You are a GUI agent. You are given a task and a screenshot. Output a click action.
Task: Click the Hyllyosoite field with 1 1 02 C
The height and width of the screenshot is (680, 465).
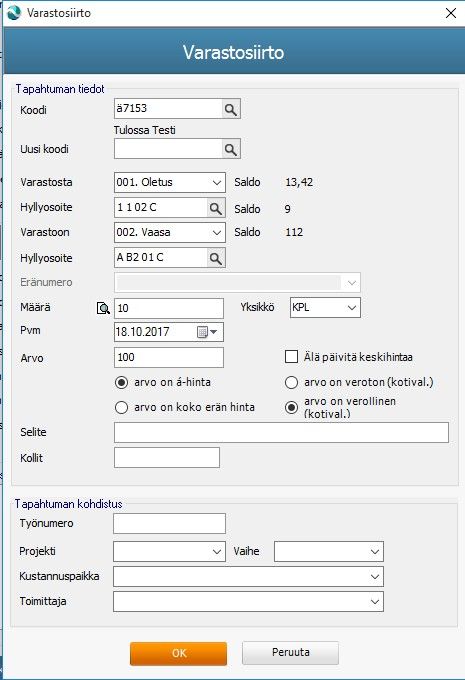pos(161,208)
